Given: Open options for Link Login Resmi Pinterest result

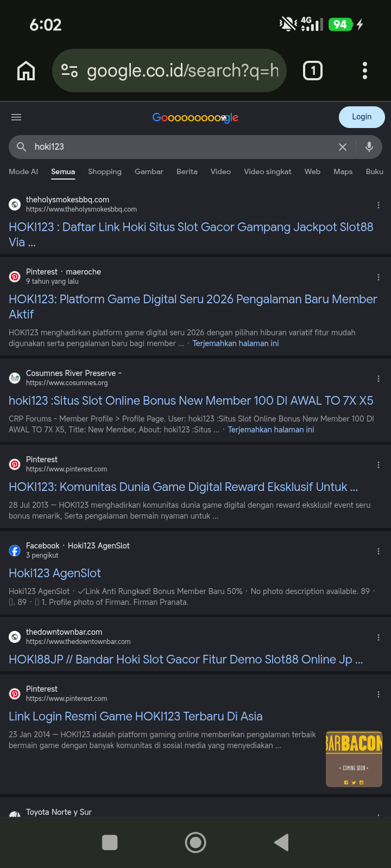Looking at the screenshot, I should click(379, 694).
